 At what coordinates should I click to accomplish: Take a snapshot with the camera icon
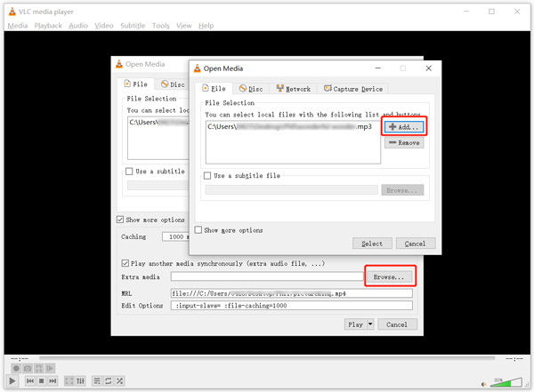point(28,368)
